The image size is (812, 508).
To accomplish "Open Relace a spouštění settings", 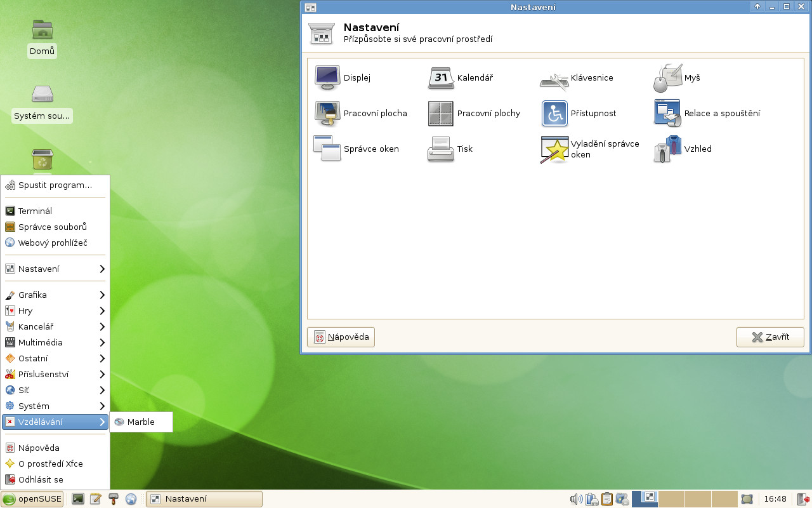I will (x=668, y=114).
